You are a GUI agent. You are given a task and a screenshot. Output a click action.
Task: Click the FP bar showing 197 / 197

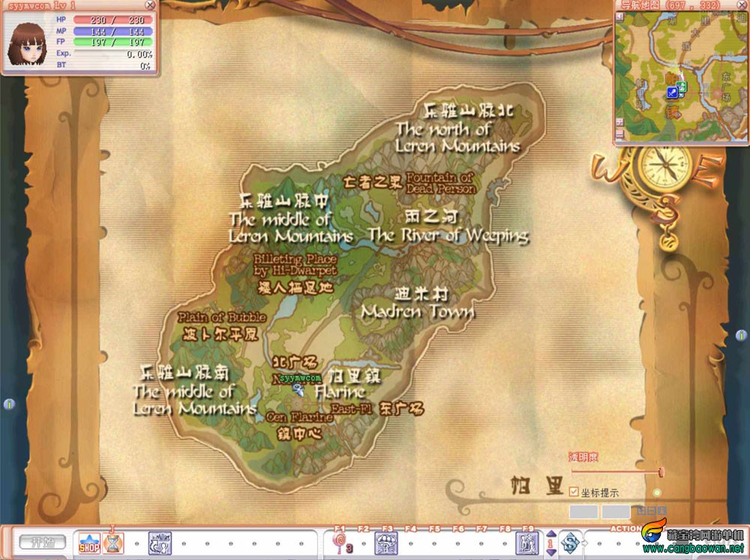pos(113,42)
